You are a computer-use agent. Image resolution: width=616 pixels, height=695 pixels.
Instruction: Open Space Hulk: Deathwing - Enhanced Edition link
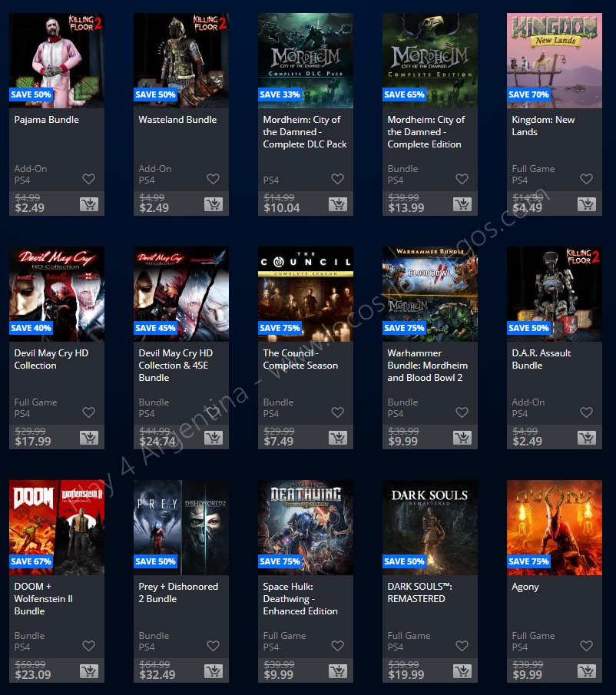300,599
